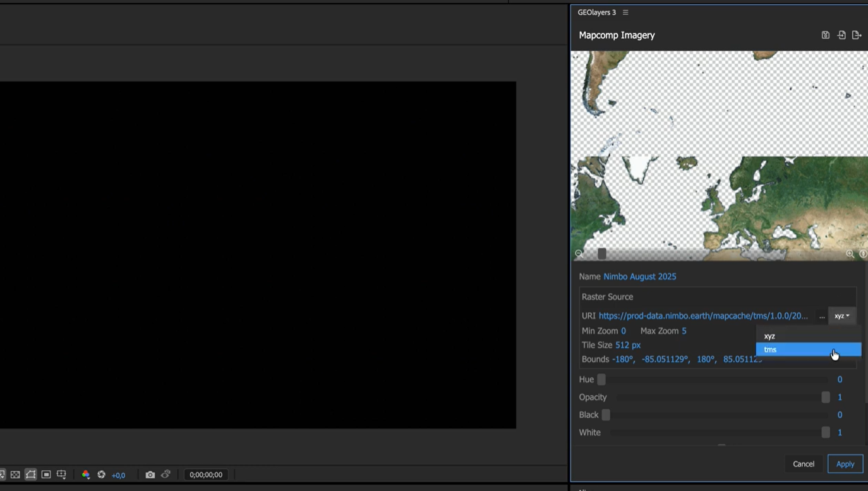Click the Opacity slider handle
The image size is (868, 491).
coord(825,397)
